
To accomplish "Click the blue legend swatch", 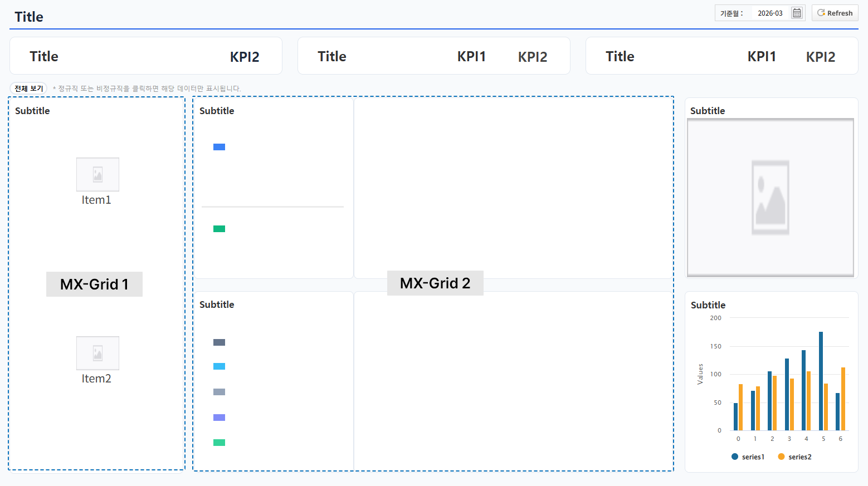I will [x=219, y=147].
